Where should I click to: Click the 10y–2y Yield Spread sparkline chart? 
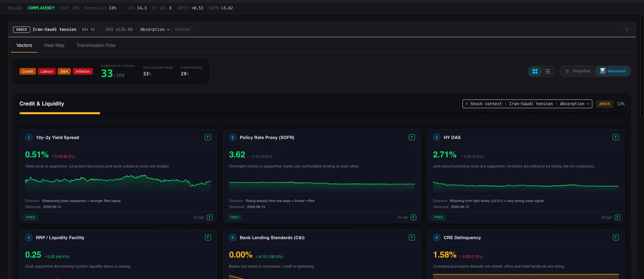coord(118,183)
